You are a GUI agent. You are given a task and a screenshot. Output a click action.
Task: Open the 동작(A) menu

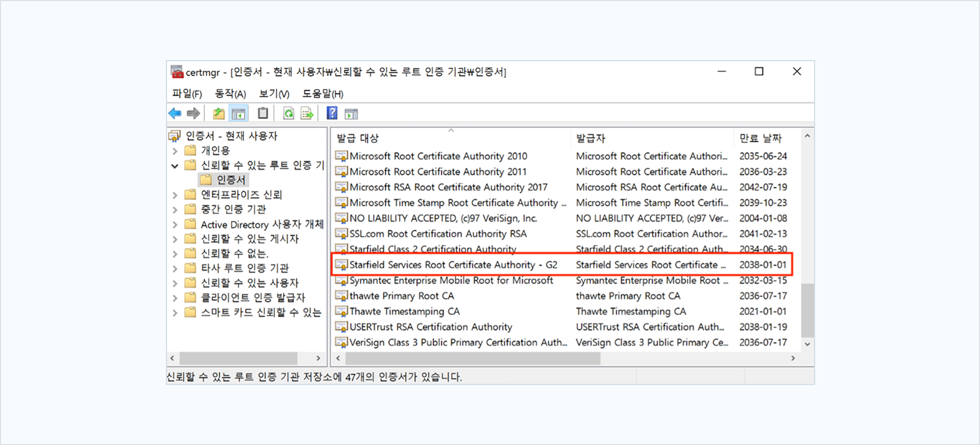tap(231, 93)
